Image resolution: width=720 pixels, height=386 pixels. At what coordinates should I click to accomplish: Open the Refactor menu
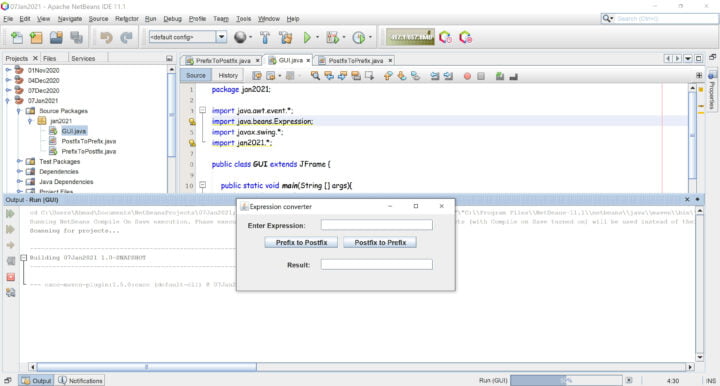click(127, 19)
